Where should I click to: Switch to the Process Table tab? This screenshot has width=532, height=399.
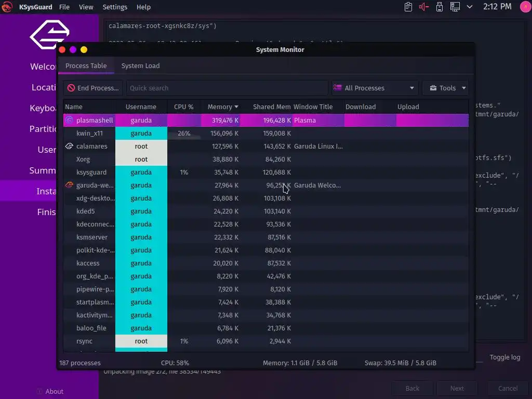[86, 66]
